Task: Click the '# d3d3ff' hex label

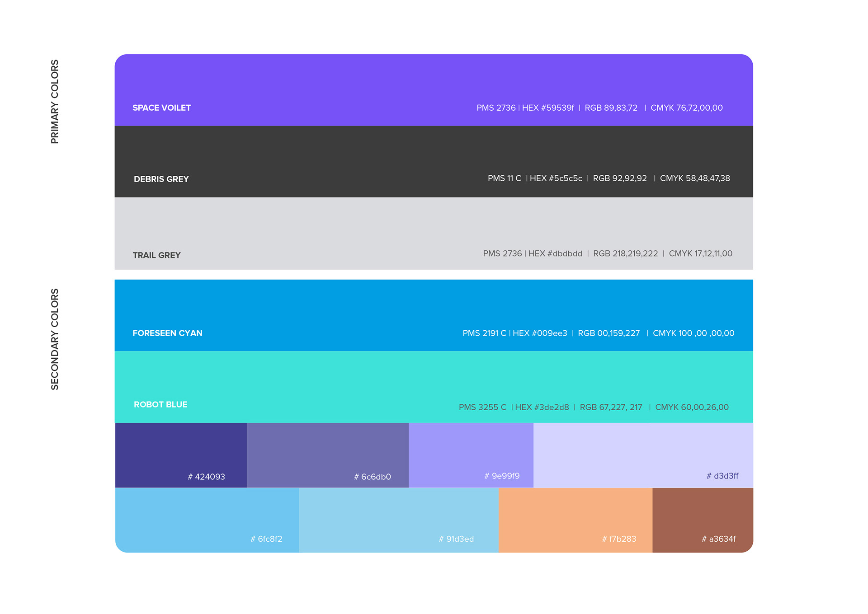Action: click(x=722, y=476)
